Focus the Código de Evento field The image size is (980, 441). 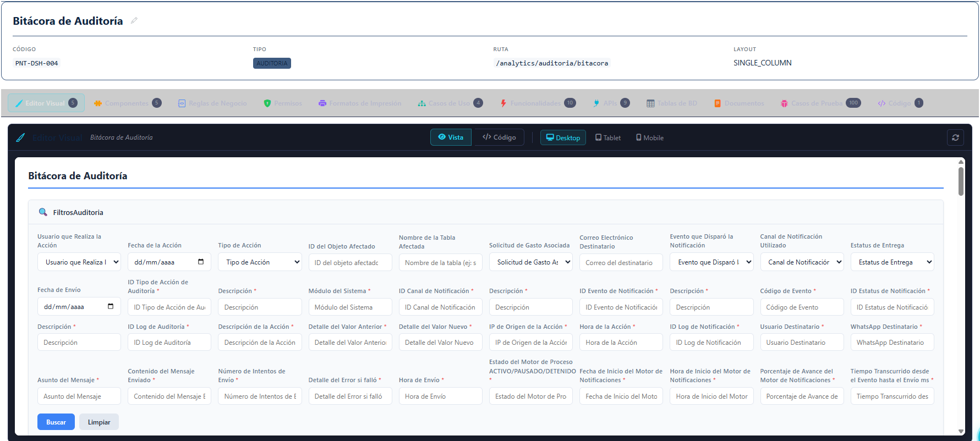pos(802,307)
